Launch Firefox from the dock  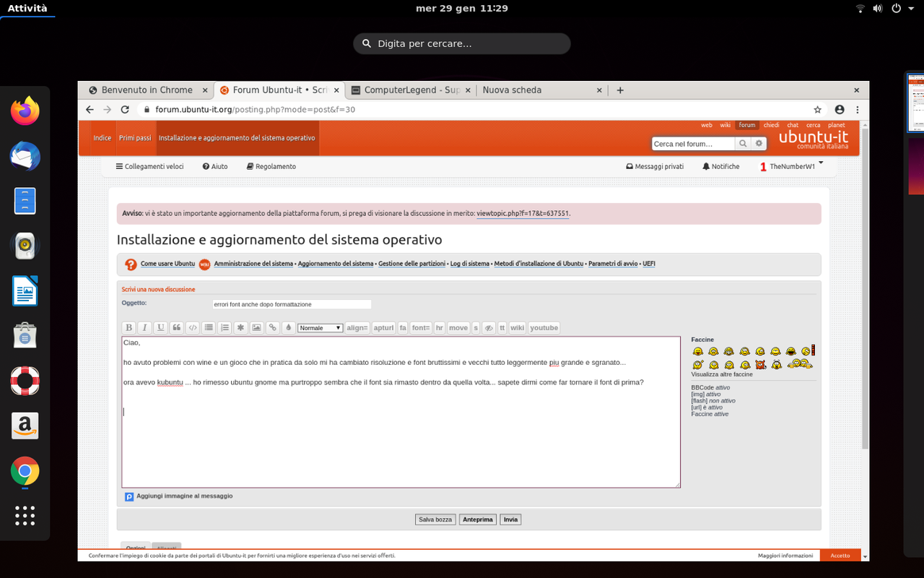coord(25,111)
